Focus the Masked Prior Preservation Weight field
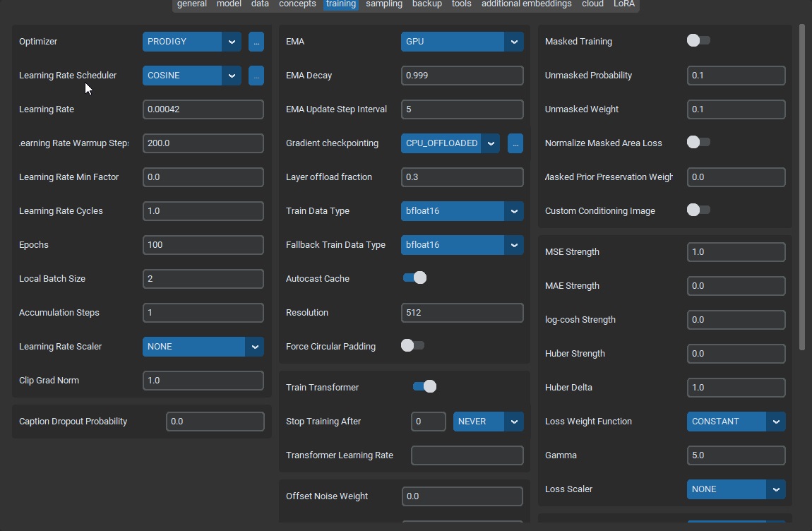This screenshot has width=812, height=531. (x=736, y=177)
